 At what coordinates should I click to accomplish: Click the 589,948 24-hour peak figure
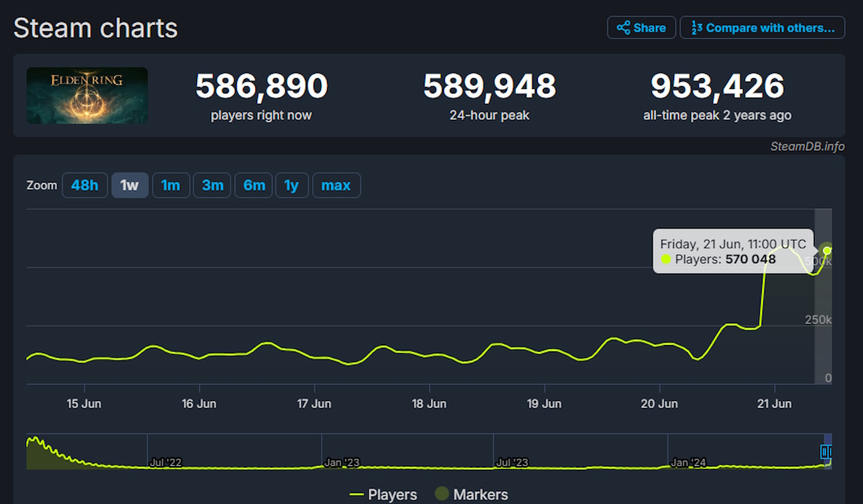coord(489,86)
